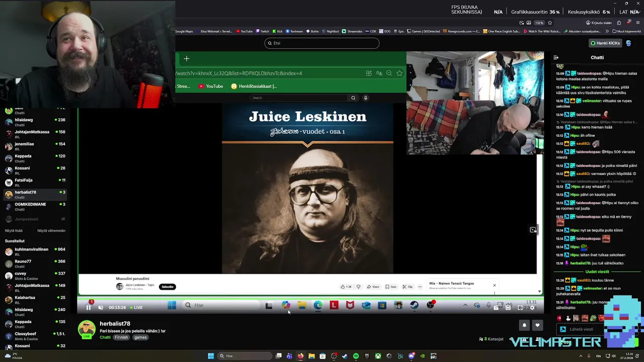Open Restream bookmark in toolbar
The height and width of the screenshot is (362, 644).
(294, 31)
